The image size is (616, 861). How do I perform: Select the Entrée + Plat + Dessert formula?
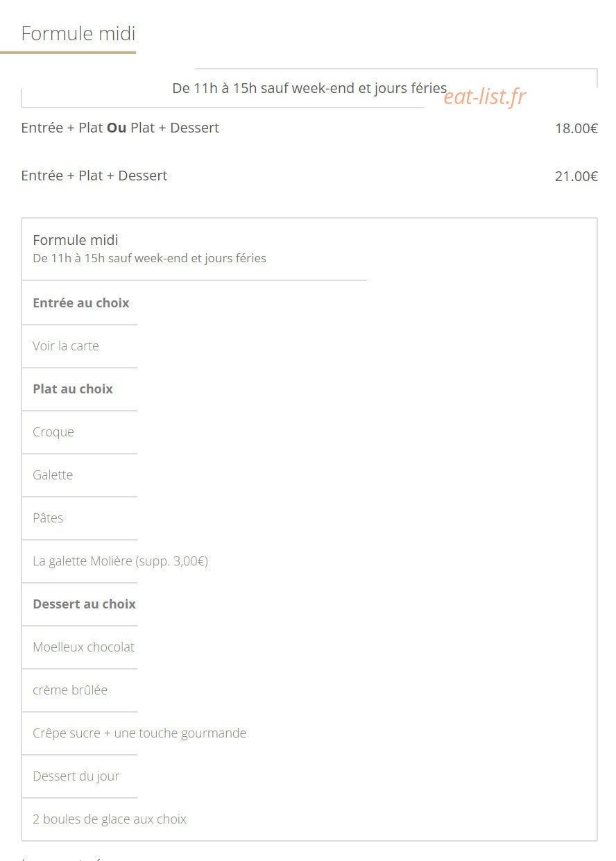tap(94, 176)
